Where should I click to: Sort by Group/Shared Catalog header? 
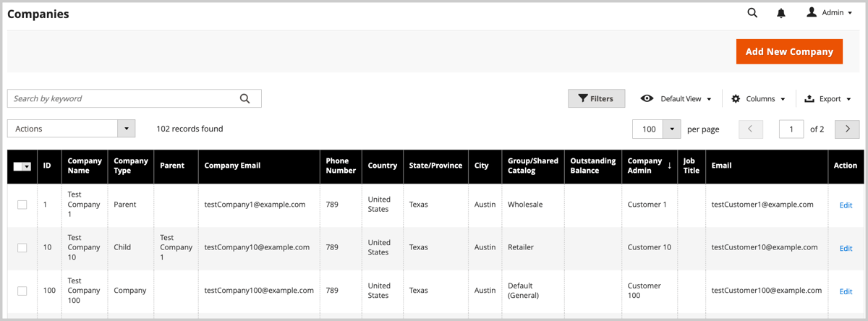[x=533, y=166]
